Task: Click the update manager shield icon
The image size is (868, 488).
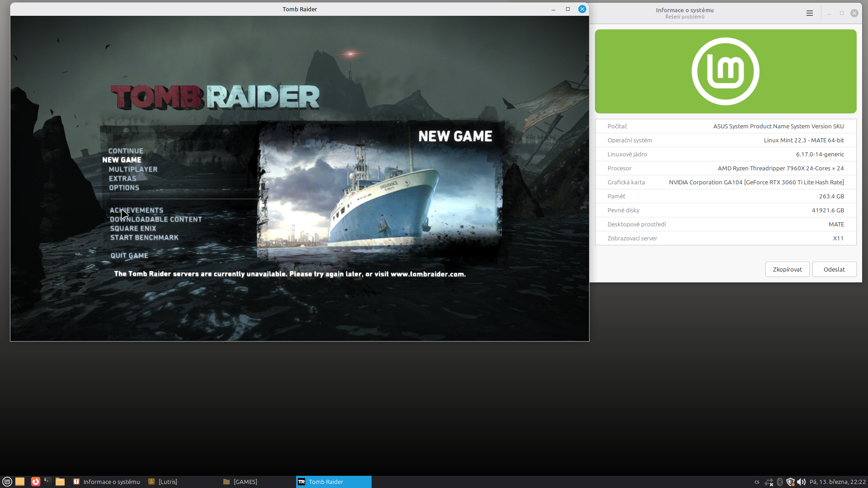Action: [x=790, y=482]
